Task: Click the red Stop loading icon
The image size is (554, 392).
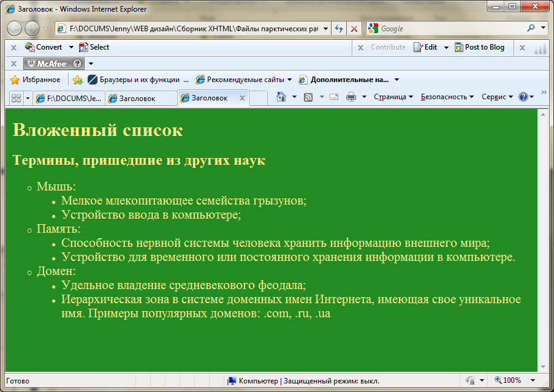Action: (x=354, y=29)
